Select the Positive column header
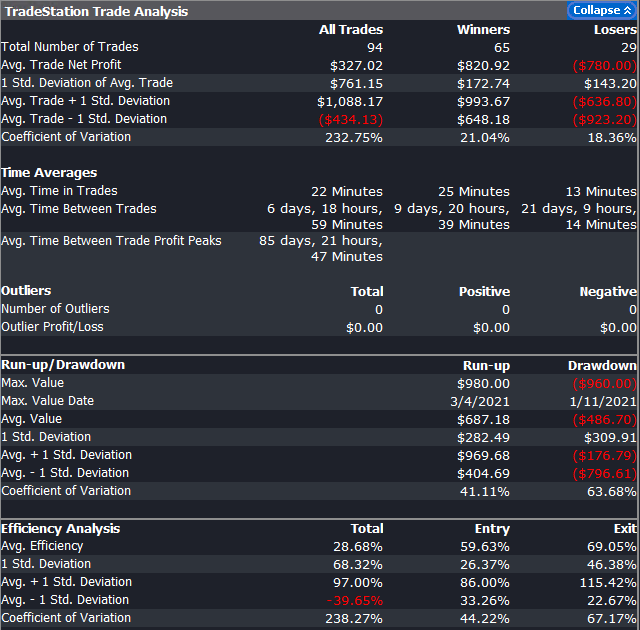Viewport: 640px width, 630px height. pyautogui.click(x=484, y=291)
